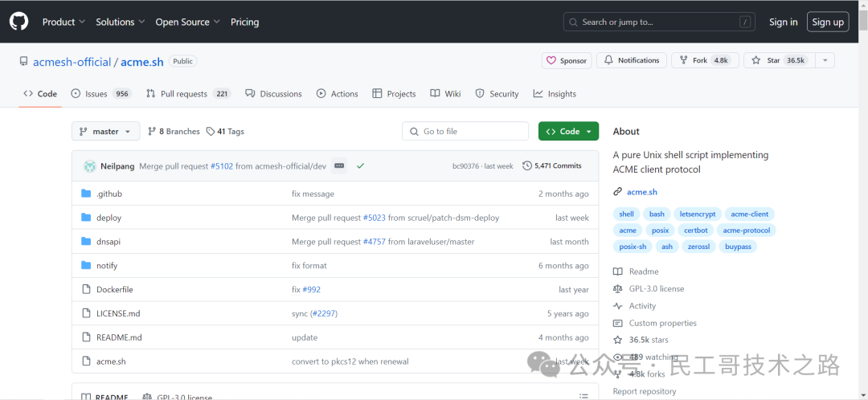This screenshot has width=868, height=400.
Task: Open the 41 Tags list
Action: pyautogui.click(x=225, y=132)
